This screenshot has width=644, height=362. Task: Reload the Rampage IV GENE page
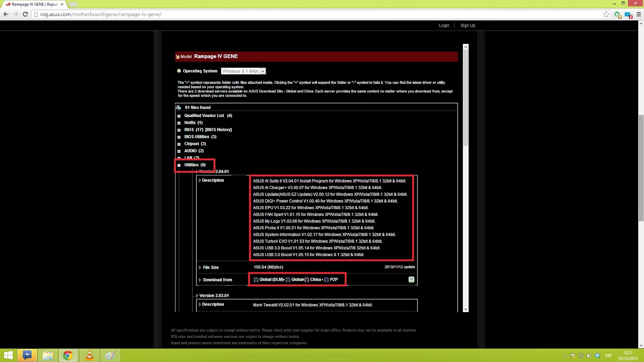click(x=25, y=14)
